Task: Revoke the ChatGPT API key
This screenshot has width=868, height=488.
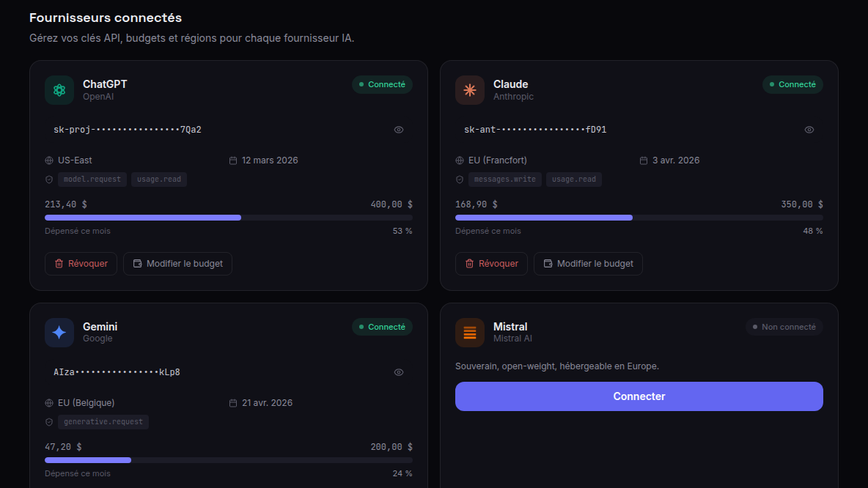Action: pos(81,263)
